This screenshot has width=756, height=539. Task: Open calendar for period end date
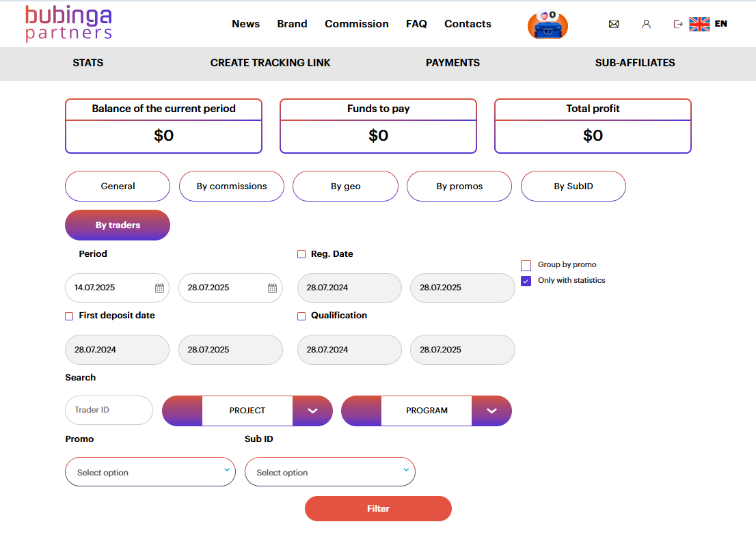(x=273, y=288)
